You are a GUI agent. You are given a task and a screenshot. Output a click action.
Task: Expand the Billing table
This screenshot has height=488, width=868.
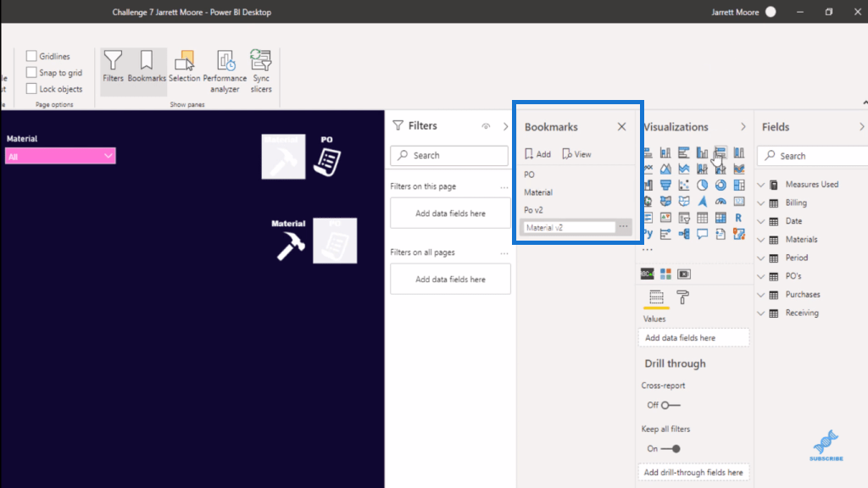[761, 203]
